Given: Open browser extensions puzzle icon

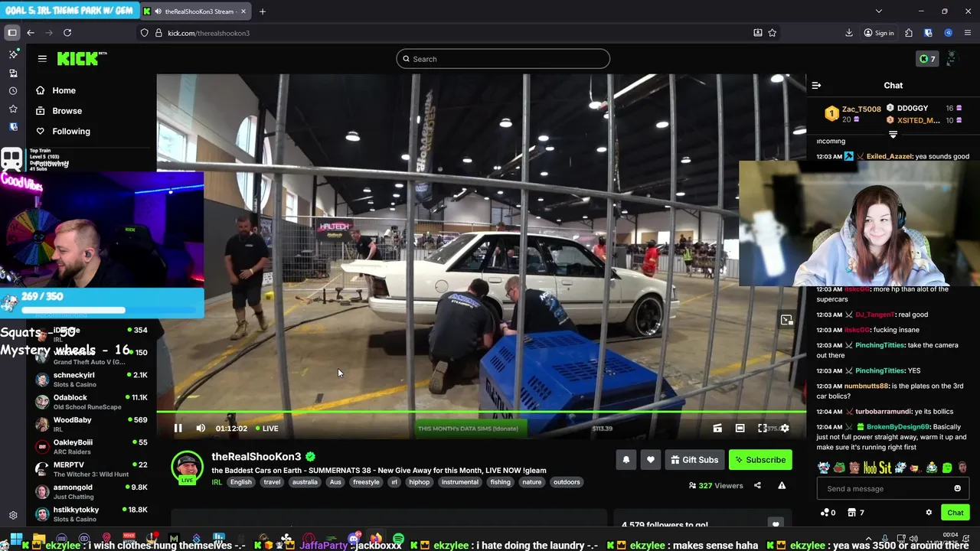Looking at the screenshot, I should (x=909, y=33).
